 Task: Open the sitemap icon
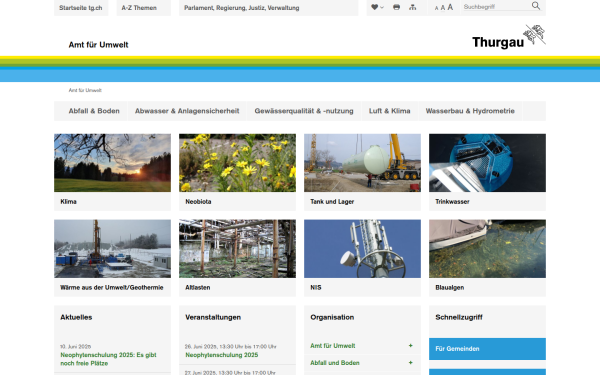(412, 7)
